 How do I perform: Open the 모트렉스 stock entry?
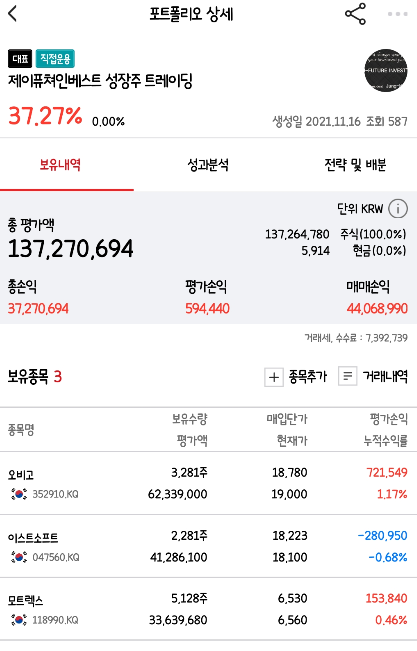208,609
